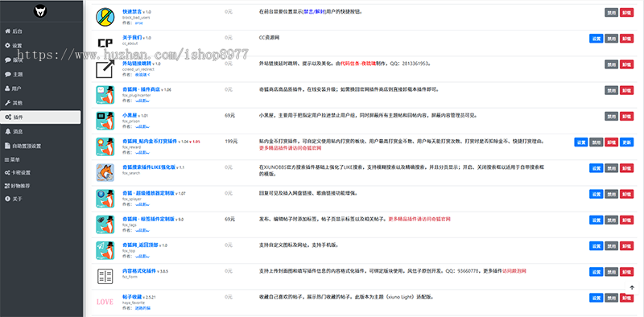The height and width of the screenshot is (317, 644).
Task: Open the 内容格式化插件 title link
Action: (139, 271)
